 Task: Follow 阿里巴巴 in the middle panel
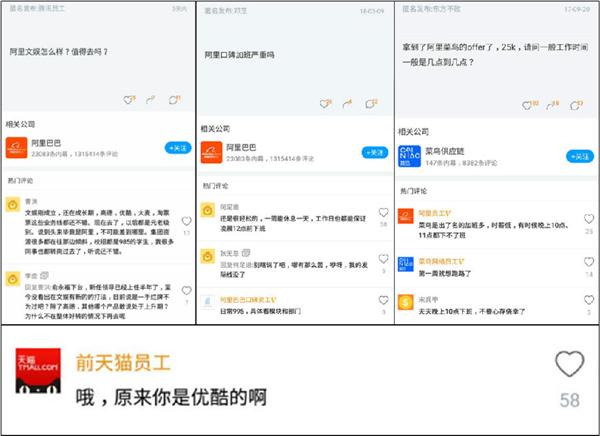374,152
